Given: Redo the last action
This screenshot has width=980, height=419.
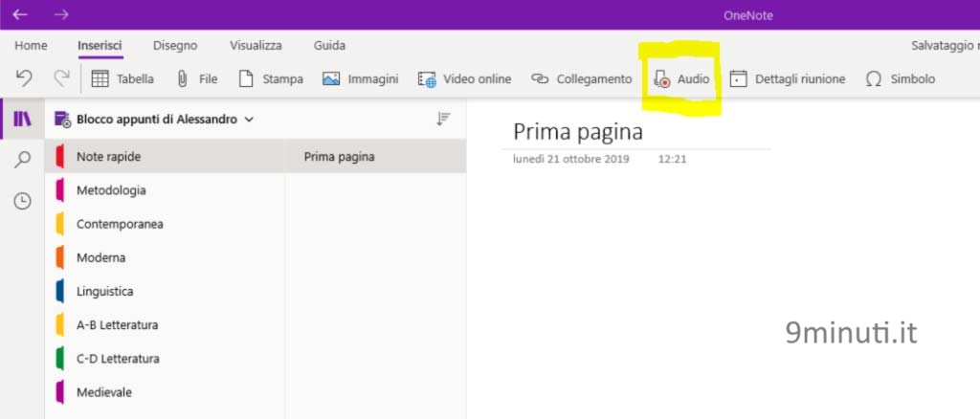Looking at the screenshot, I should 61,78.
